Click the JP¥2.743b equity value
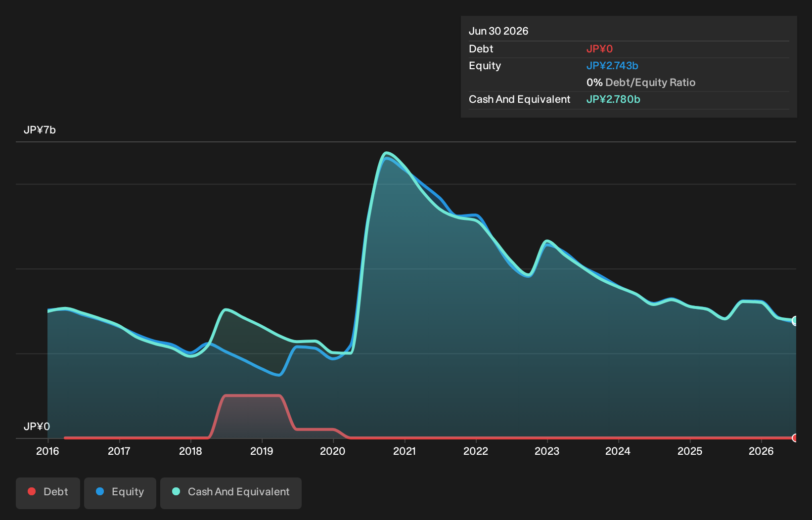 pos(612,66)
